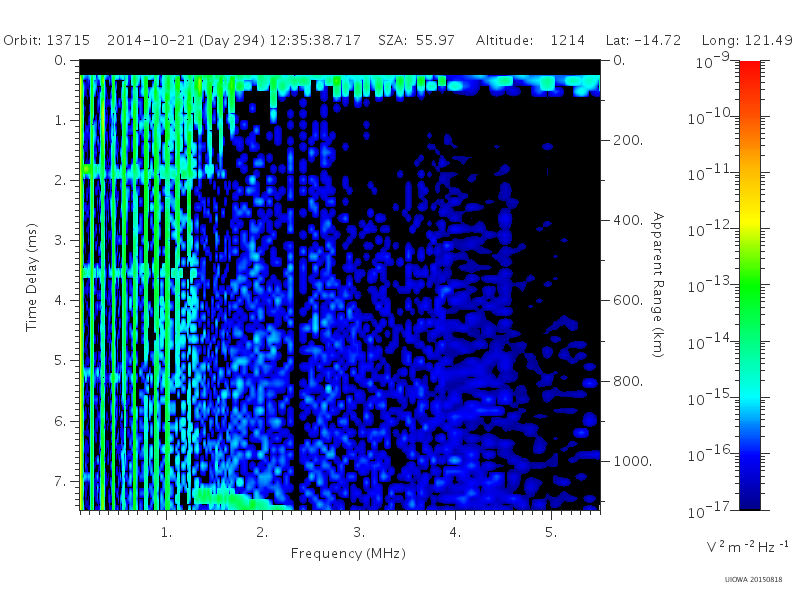Click the '6.' tick label on time delay axis
The width and height of the screenshot is (800, 600).
pos(60,421)
